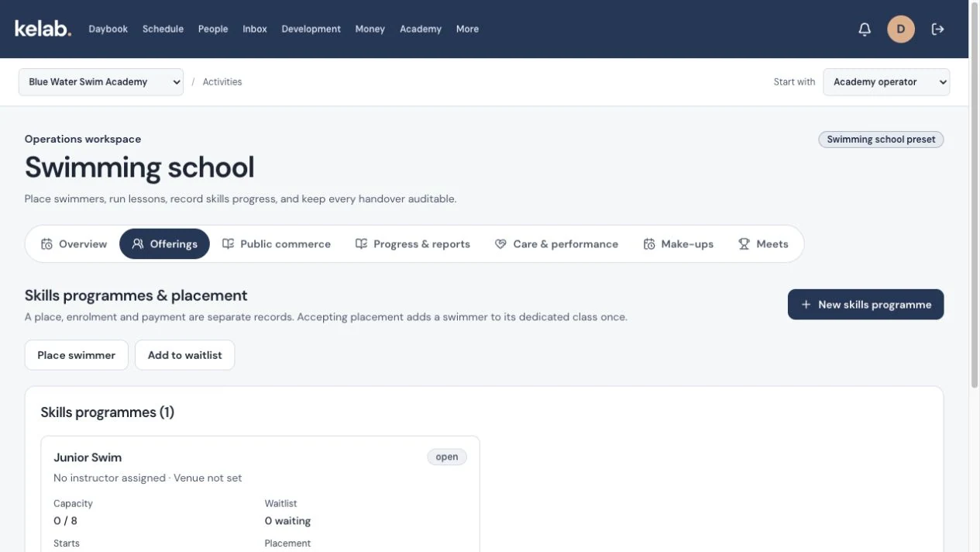Switch to the Overview tab
The height and width of the screenshot is (552, 980).
coord(74,244)
